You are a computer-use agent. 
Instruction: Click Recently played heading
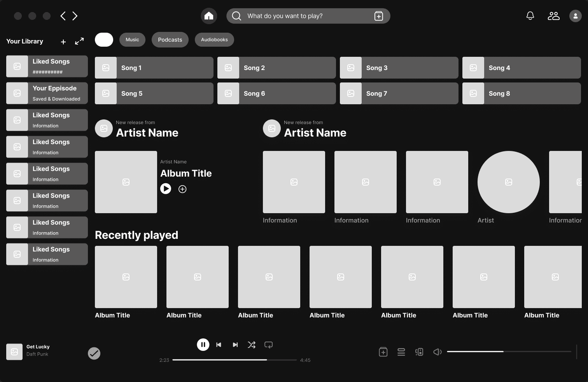136,235
